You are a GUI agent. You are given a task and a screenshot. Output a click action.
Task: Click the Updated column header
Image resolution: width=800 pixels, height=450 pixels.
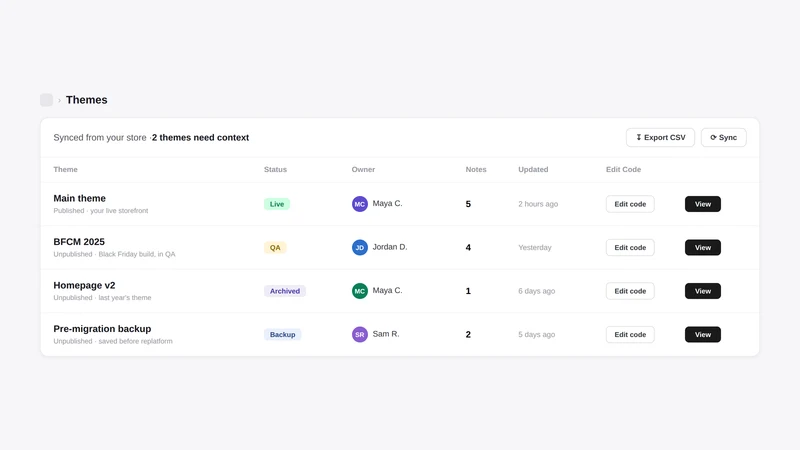pos(533,169)
